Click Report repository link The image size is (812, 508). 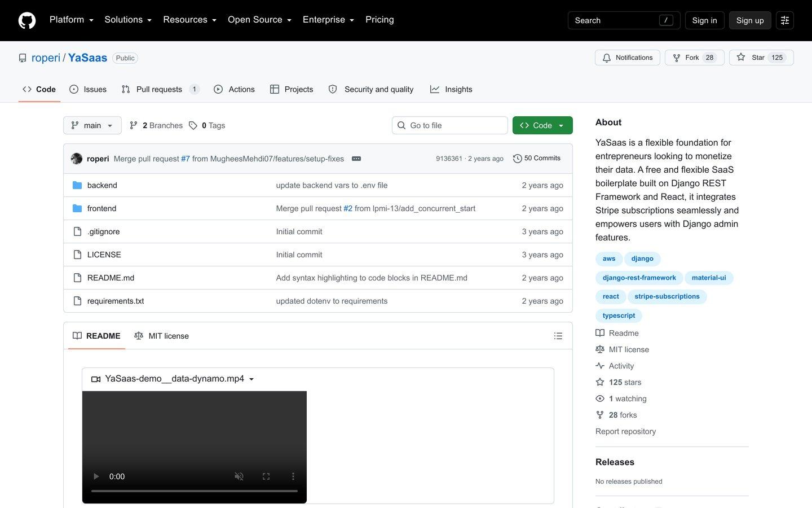pyautogui.click(x=626, y=431)
